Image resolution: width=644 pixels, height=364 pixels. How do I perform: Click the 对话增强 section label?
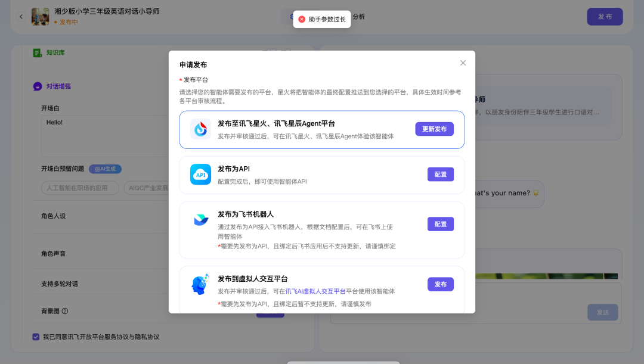[x=58, y=86]
